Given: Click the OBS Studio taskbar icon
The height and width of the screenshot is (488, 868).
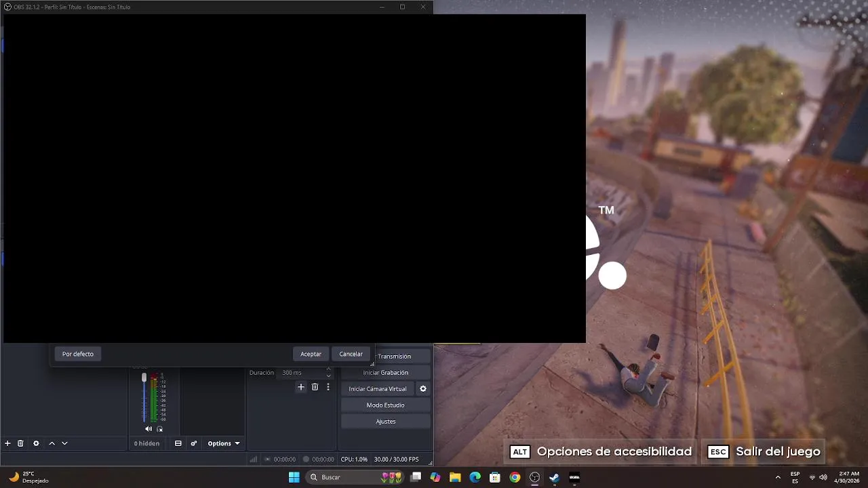Looking at the screenshot, I should point(534,477).
